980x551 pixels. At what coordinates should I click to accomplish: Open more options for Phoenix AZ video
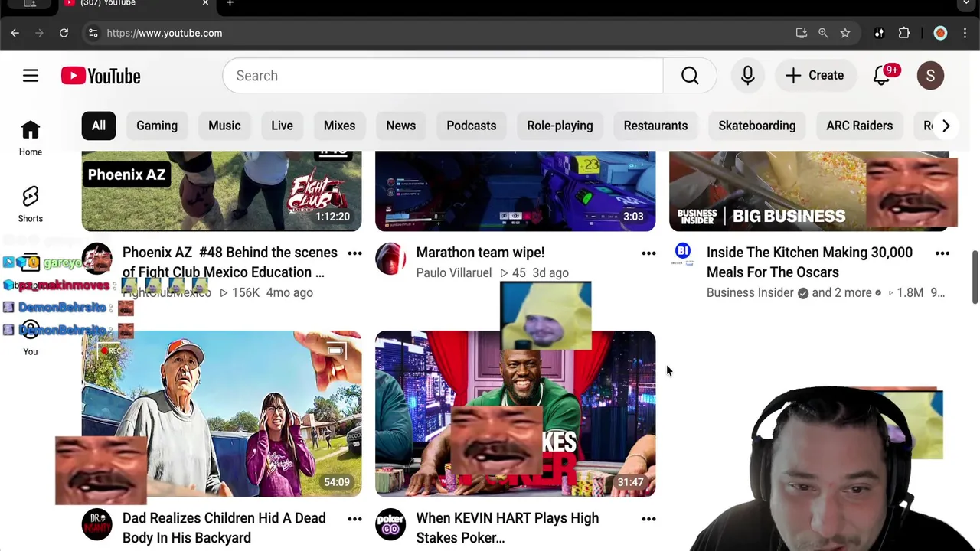coord(354,253)
